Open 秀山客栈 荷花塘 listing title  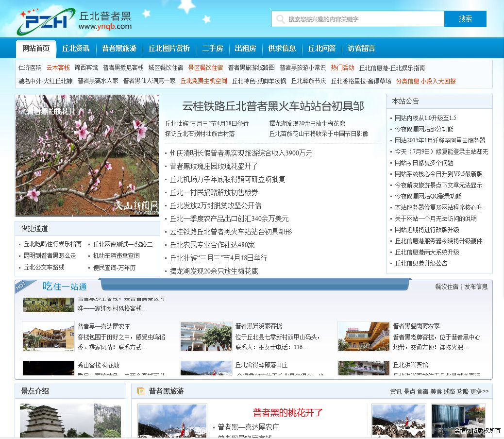99,365
